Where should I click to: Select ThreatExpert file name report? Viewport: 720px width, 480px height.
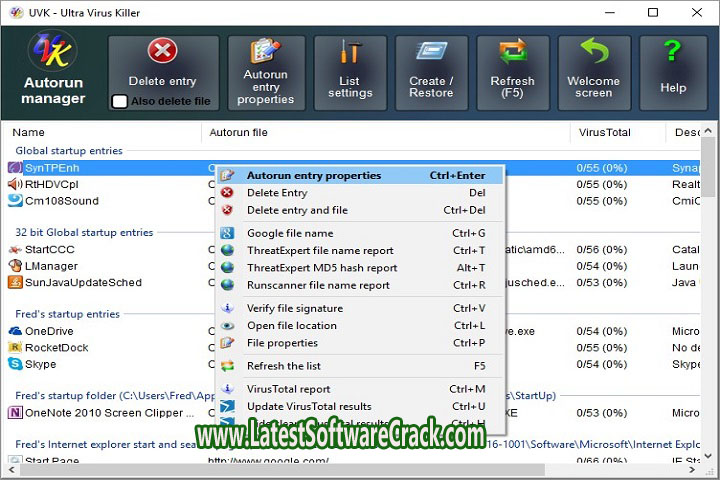pyautogui.click(x=360, y=251)
